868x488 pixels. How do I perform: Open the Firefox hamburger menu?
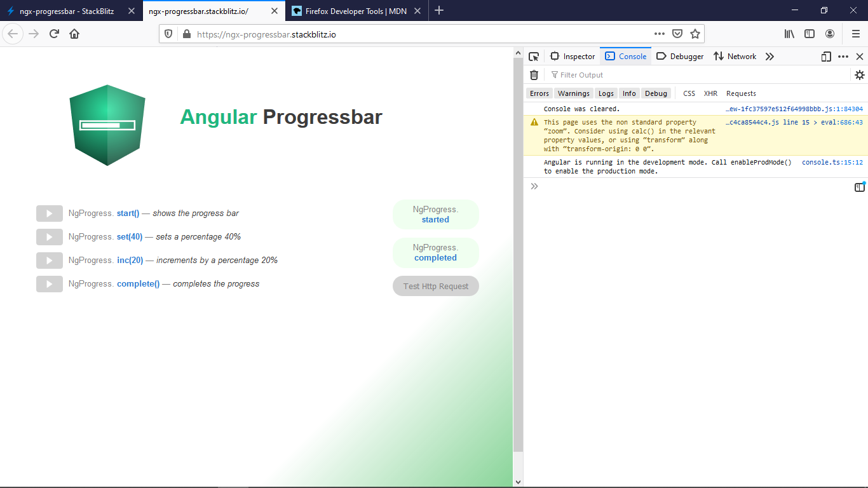pyautogui.click(x=855, y=34)
